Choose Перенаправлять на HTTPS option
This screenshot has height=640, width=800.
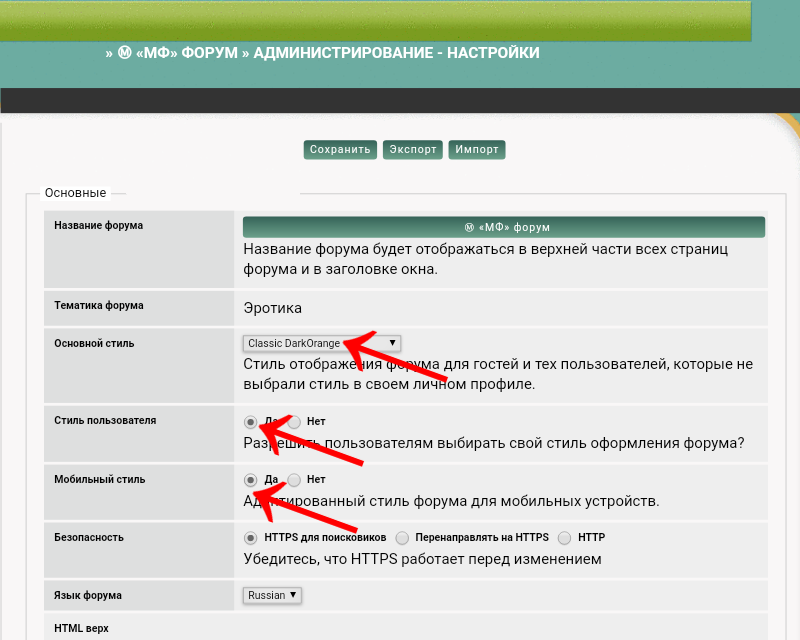402,537
